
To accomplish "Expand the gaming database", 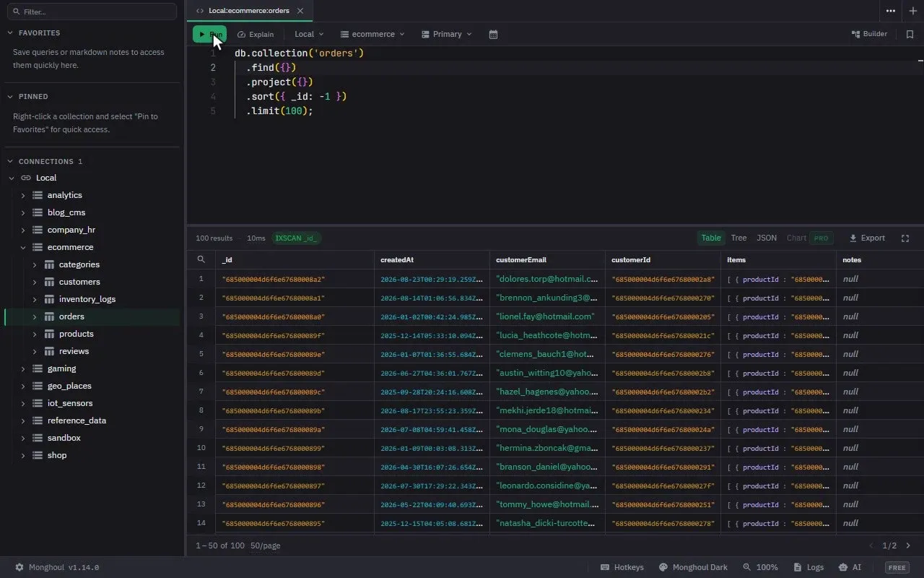I will [x=23, y=368].
